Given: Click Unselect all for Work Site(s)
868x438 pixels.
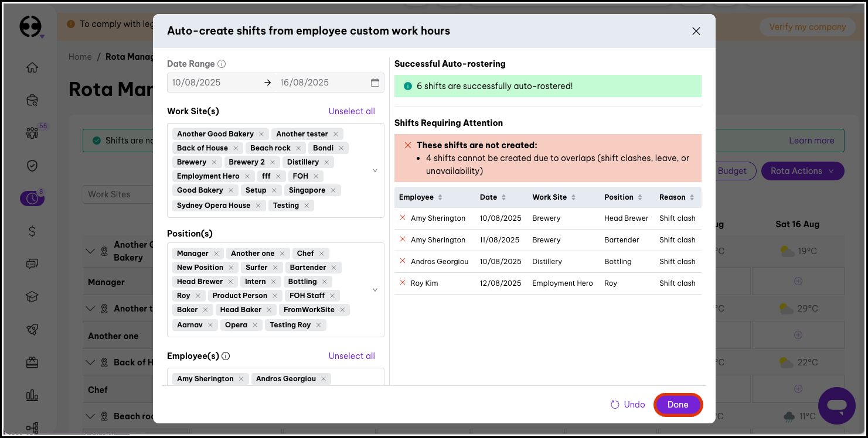Looking at the screenshot, I should 352,111.
